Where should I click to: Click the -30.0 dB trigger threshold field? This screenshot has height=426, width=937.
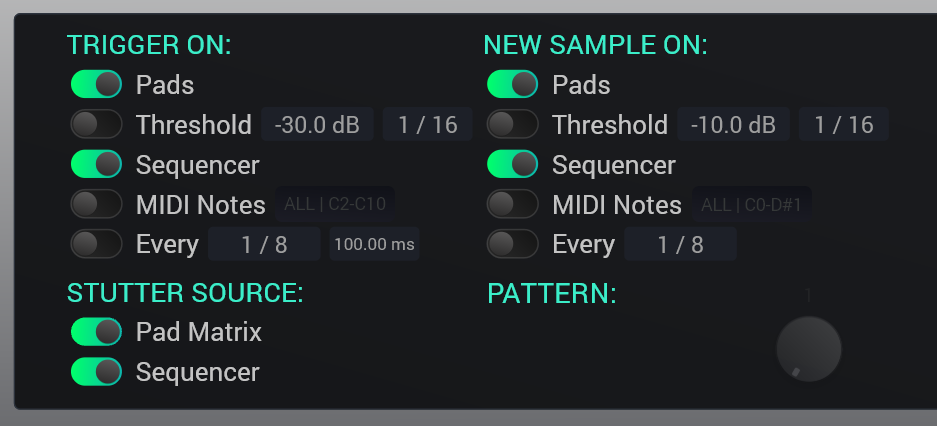pos(317,125)
